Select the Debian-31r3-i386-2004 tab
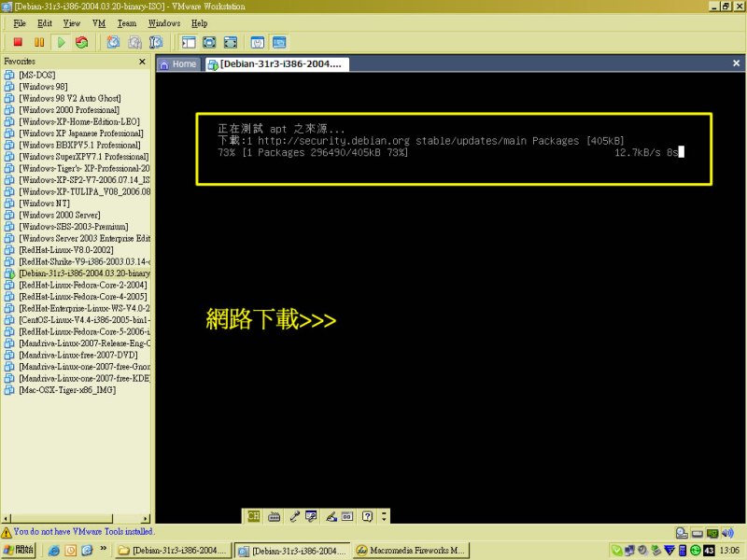The height and width of the screenshot is (560, 747). click(277, 64)
